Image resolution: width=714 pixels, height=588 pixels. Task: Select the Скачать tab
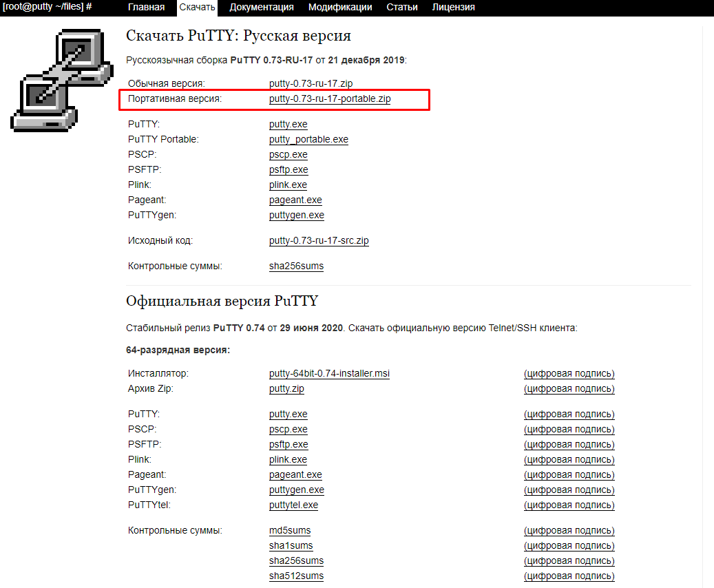[x=197, y=8]
